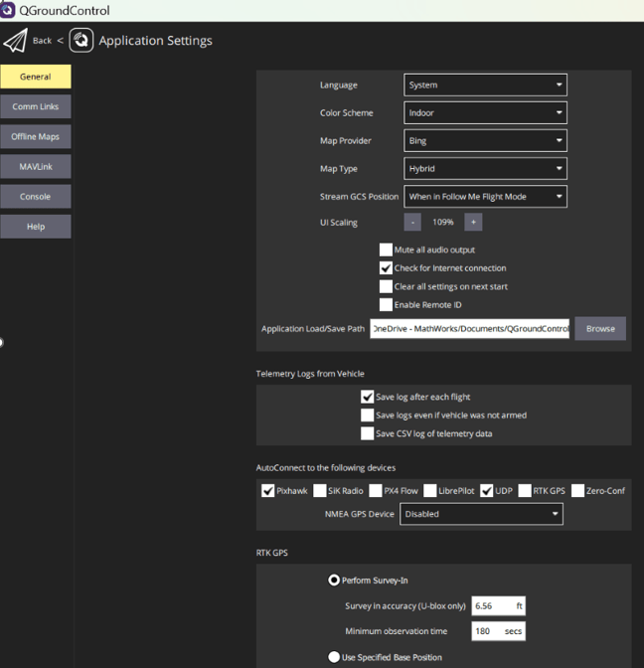Viewport: 644px width, 668px height.
Task: Click the paper plane Back icon
Action: click(x=15, y=41)
